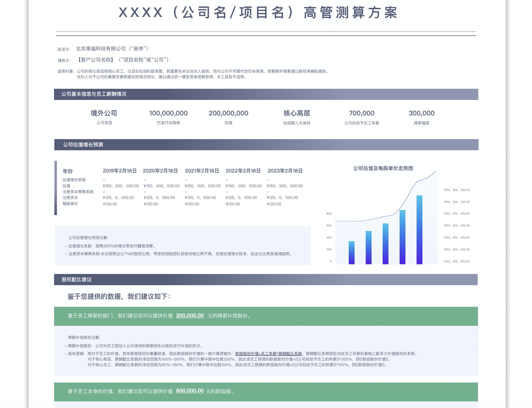Click the 发送方 label
This screenshot has height=408, width=532.
coord(64,49)
